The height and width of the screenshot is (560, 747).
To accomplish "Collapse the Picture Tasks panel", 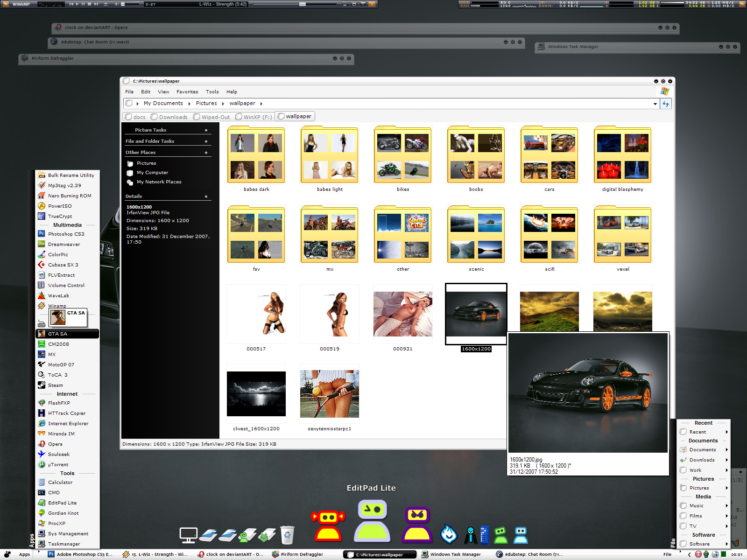I will [x=206, y=130].
